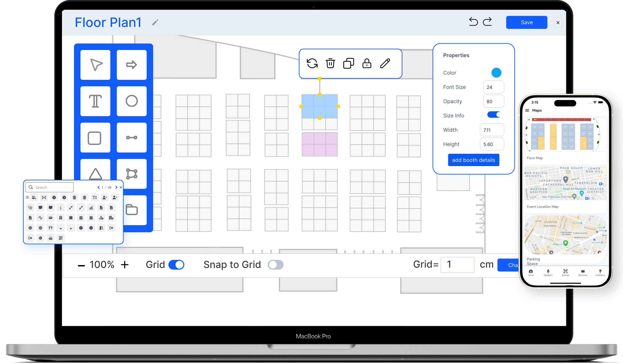The width and height of the screenshot is (623, 364).
Task: Zoom in with the plus button
Action: click(125, 265)
